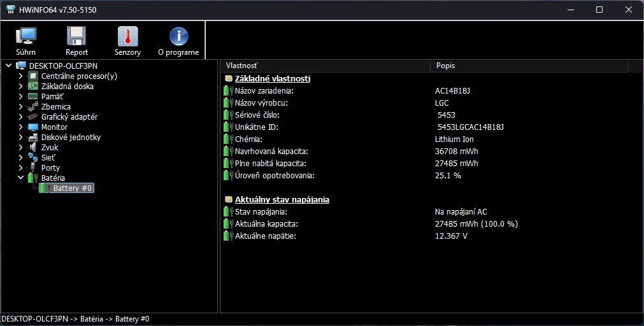Select the Úroveň opotrebovania row
The height and width of the screenshot is (326, 644).
click(x=275, y=176)
